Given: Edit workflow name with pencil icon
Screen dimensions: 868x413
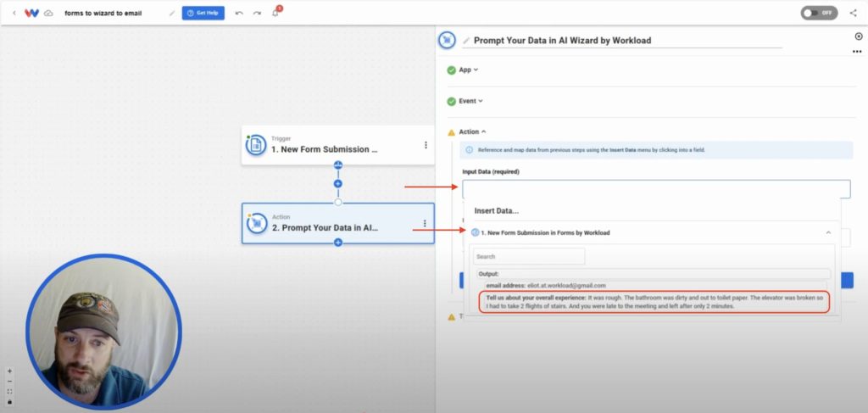Looking at the screenshot, I should pos(172,13).
